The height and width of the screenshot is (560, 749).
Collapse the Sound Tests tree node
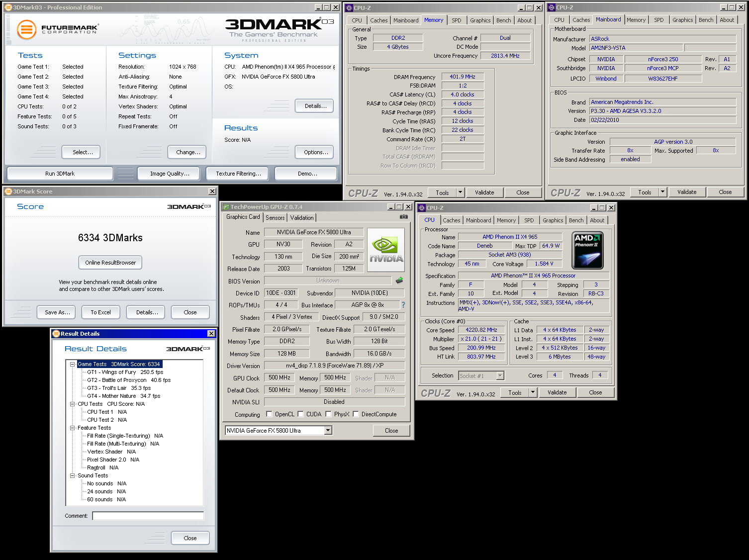(73, 475)
